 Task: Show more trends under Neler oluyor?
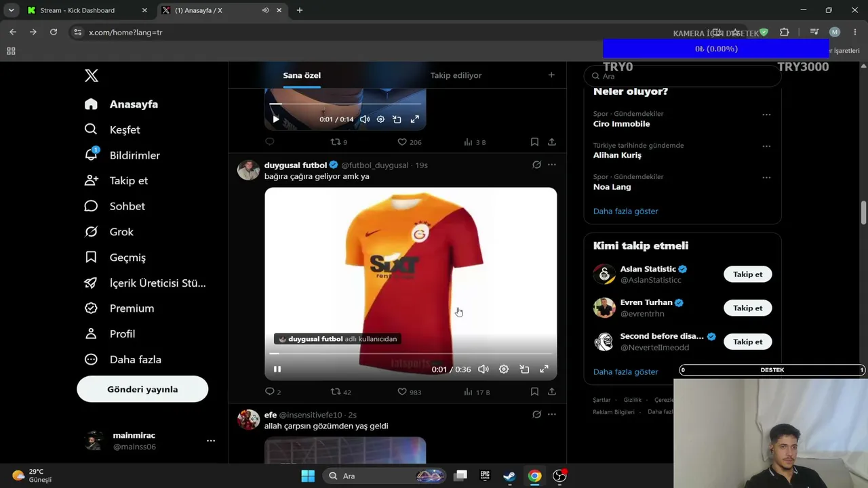[x=625, y=211]
